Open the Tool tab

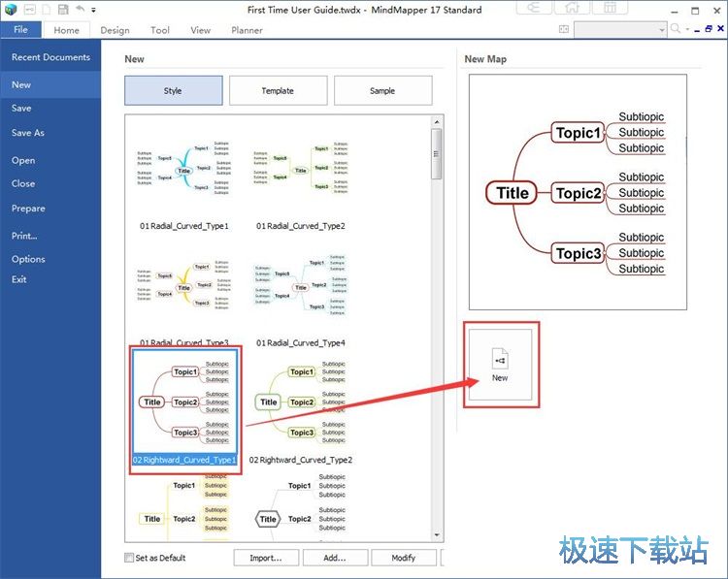click(x=160, y=30)
